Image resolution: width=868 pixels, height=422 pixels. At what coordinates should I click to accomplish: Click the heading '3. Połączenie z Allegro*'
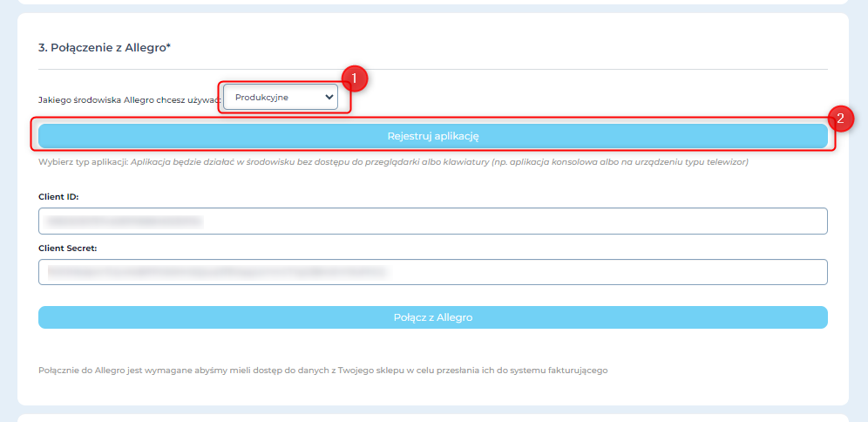click(105, 48)
